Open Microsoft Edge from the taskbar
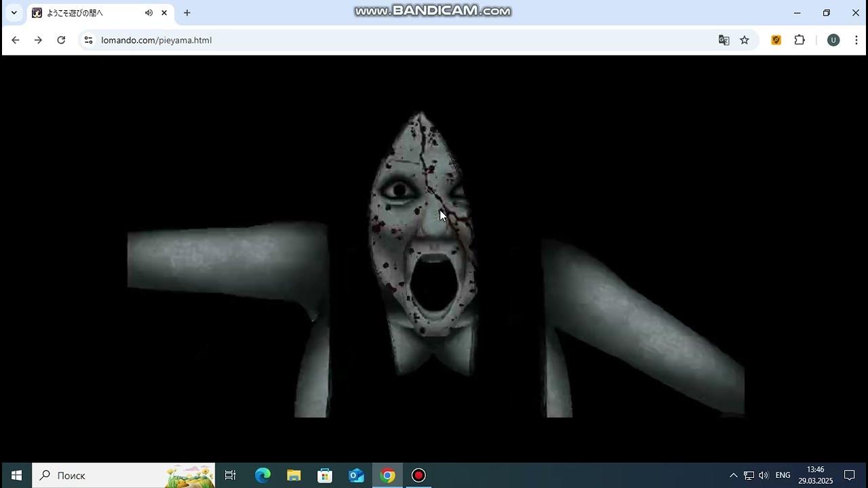This screenshot has width=868, height=488. 262,475
